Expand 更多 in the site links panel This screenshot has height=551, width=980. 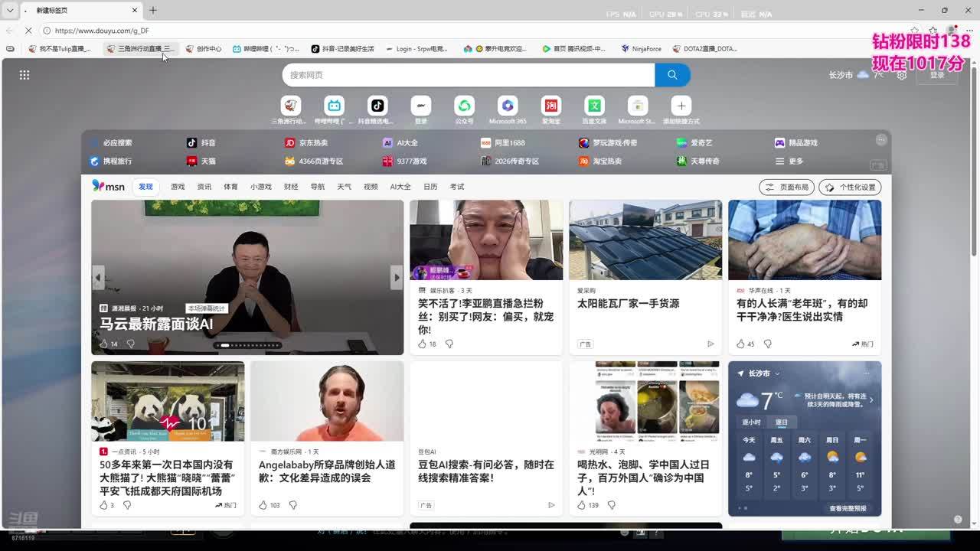point(791,161)
